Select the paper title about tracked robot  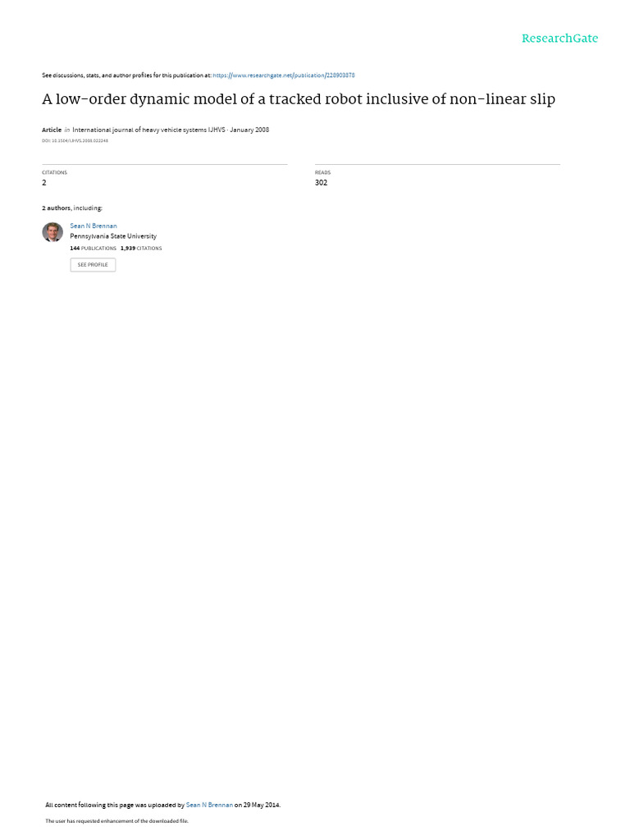(x=299, y=99)
